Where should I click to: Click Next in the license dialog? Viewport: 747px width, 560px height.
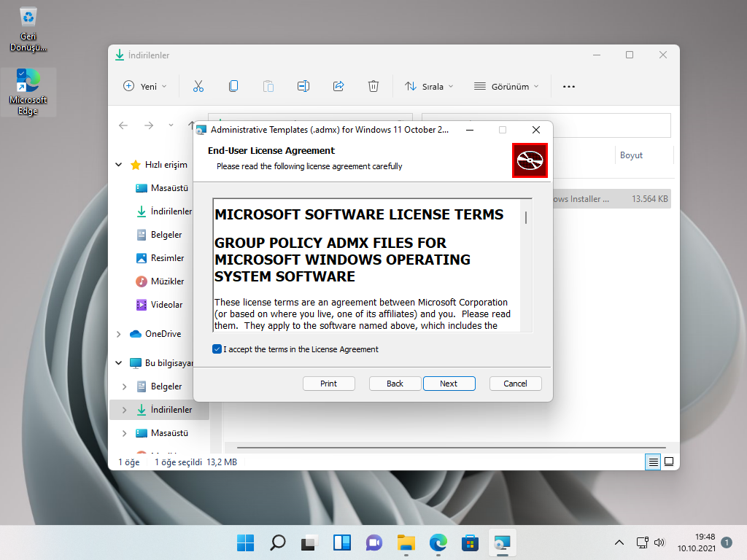pos(449,384)
